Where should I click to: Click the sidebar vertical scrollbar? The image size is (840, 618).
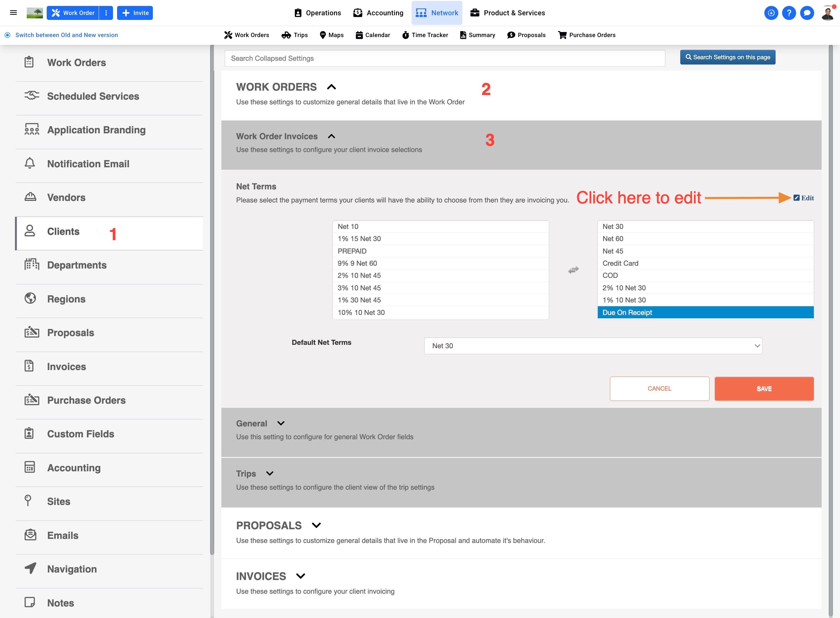coord(212,299)
